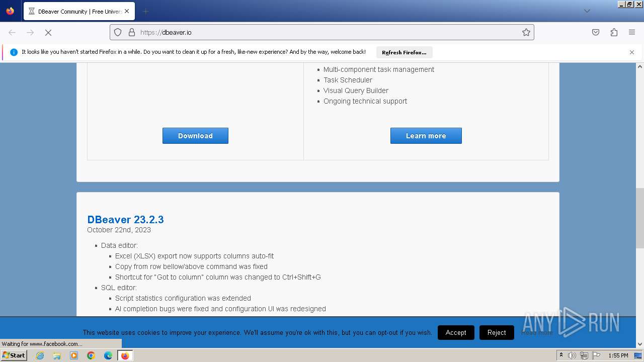Viewport: 644px width, 362px height.
Task: Open the Action Center flag icon
Action: pos(596,355)
